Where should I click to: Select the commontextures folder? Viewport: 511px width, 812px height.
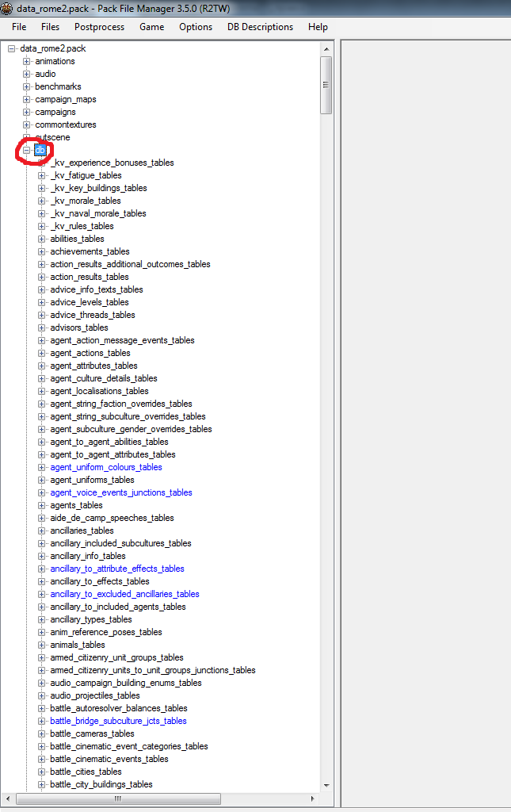click(65, 124)
